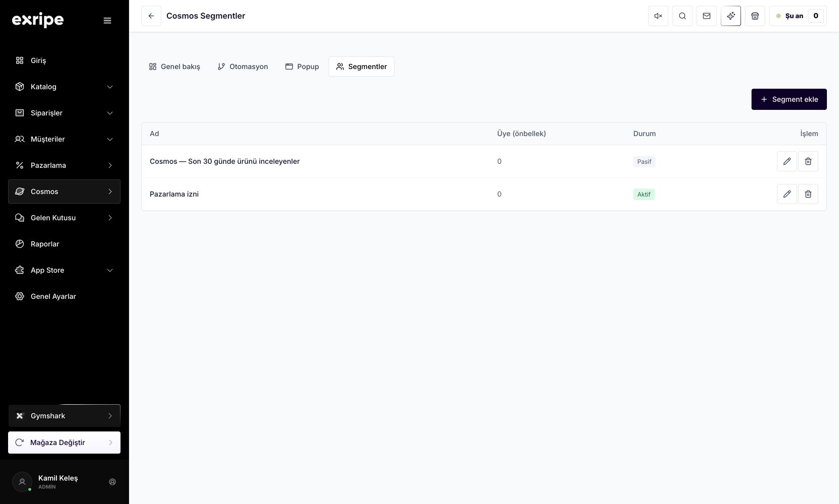This screenshot has height=504, width=839.
Task: Expand the Gelen Kutusu submenu
Action: click(64, 218)
